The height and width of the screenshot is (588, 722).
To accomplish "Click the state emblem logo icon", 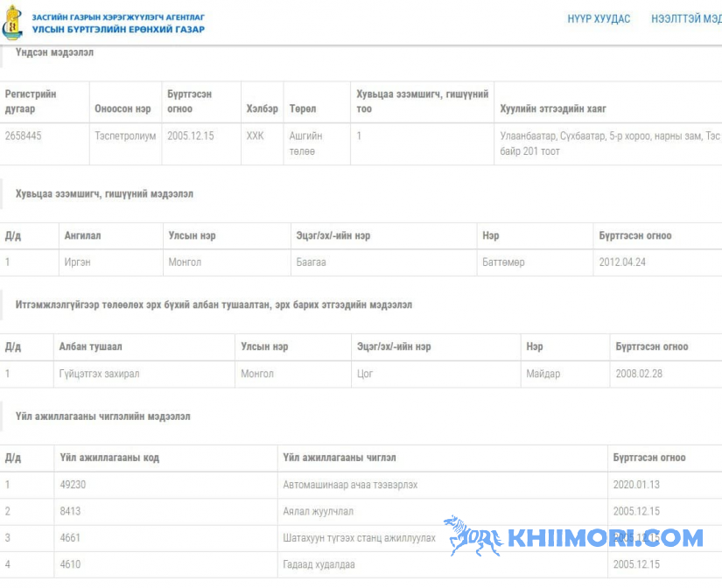I will point(12,23).
